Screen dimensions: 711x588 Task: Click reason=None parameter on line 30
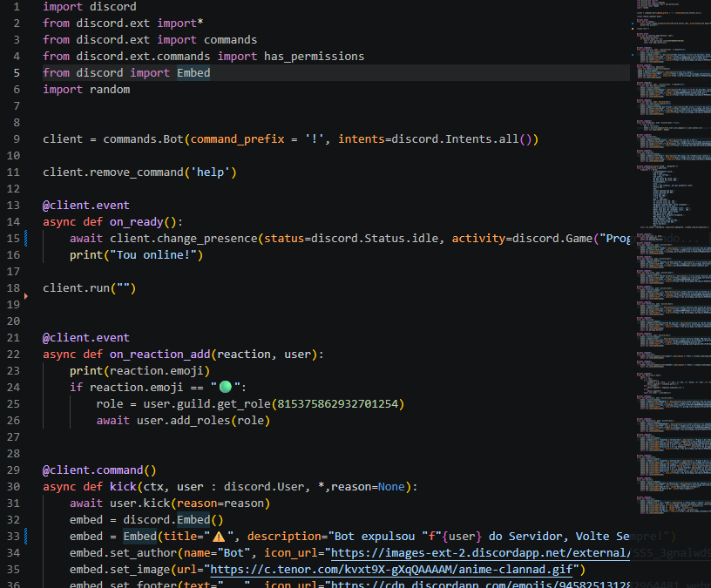pos(368,486)
